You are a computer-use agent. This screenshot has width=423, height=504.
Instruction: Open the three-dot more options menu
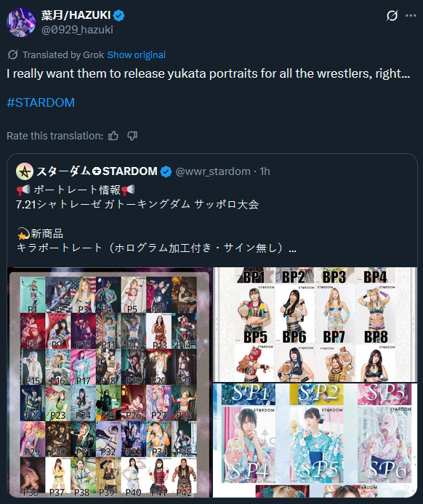tap(411, 16)
